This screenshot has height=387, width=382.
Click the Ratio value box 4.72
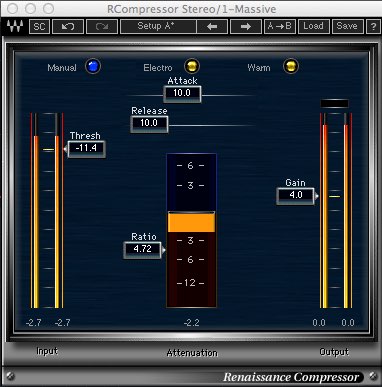coord(143,249)
